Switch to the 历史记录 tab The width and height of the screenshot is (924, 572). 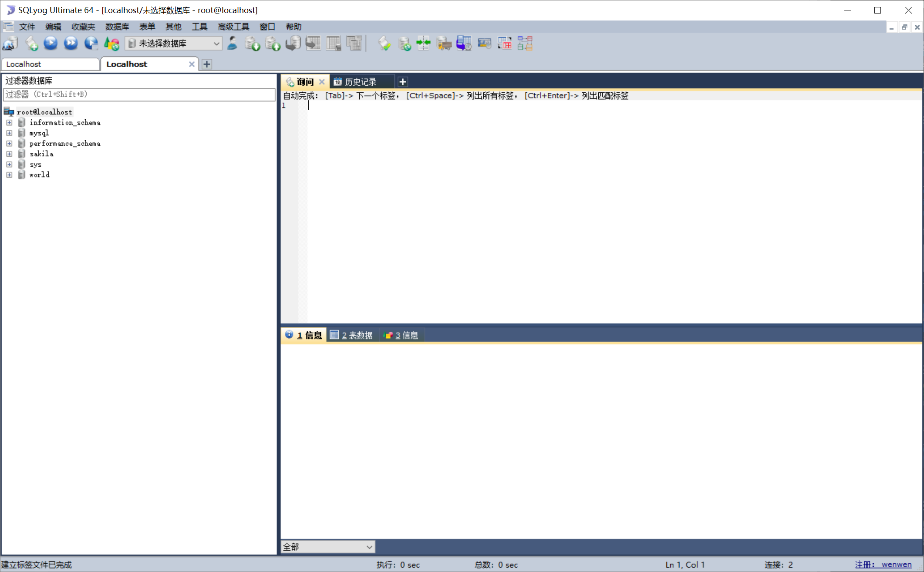click(x=360, y=82)
